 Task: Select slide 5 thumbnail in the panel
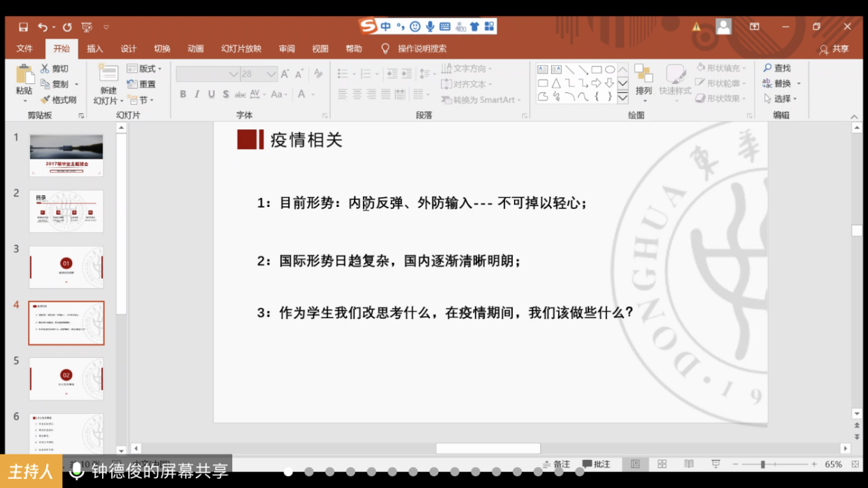(x=66, y=379)
